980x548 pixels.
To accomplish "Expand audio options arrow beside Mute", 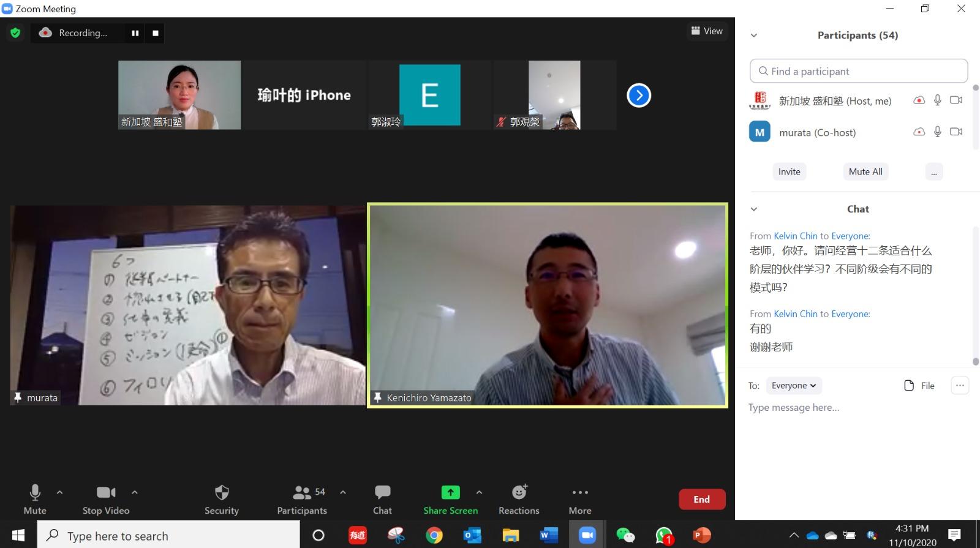I will click(x=59, y=492).
